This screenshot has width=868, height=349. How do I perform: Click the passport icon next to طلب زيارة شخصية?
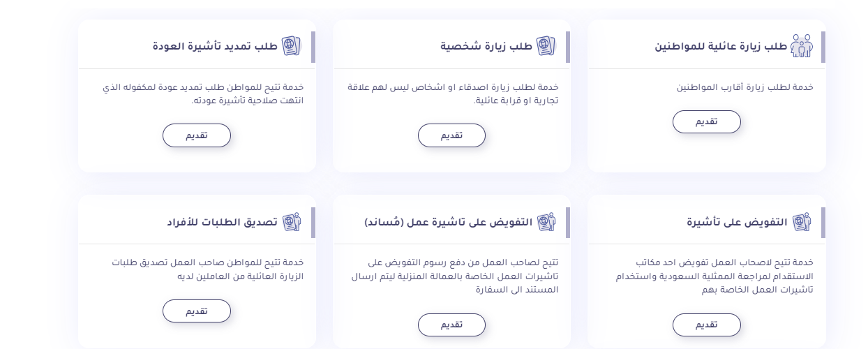pos(546,46)
